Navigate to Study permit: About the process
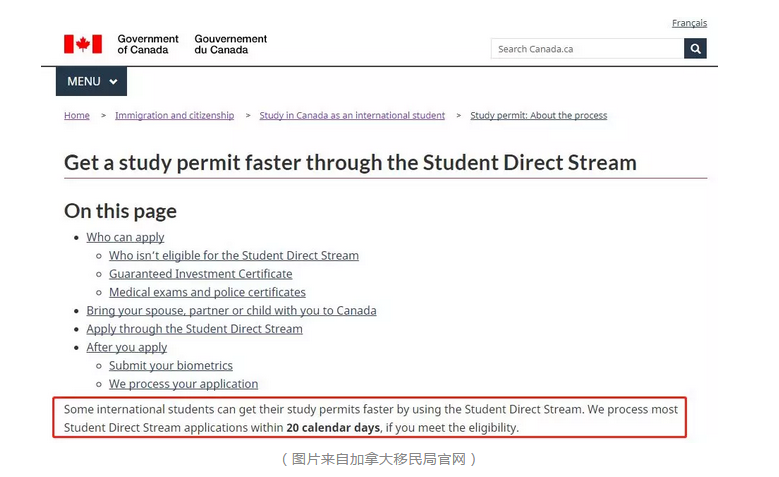779x477 pixels. click(538, 116)
